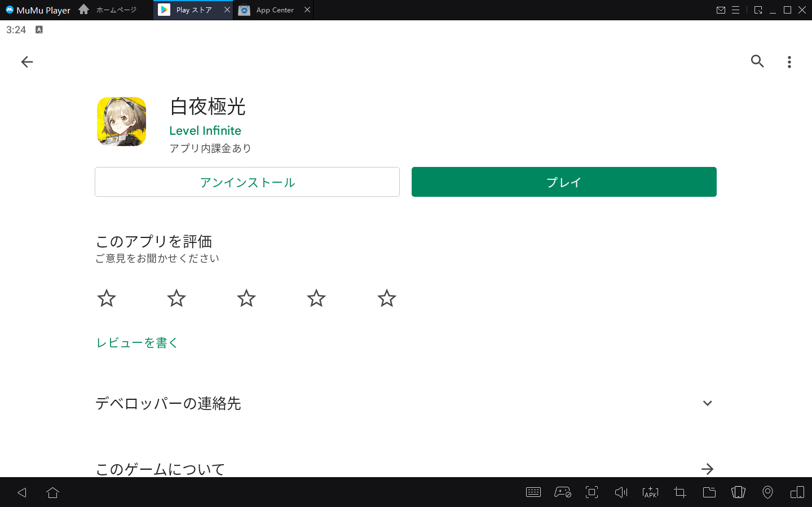Click the crop tool icon
The height and width of the screenshot is (507, 812).
pyautogui.click(x=680, y=492)
